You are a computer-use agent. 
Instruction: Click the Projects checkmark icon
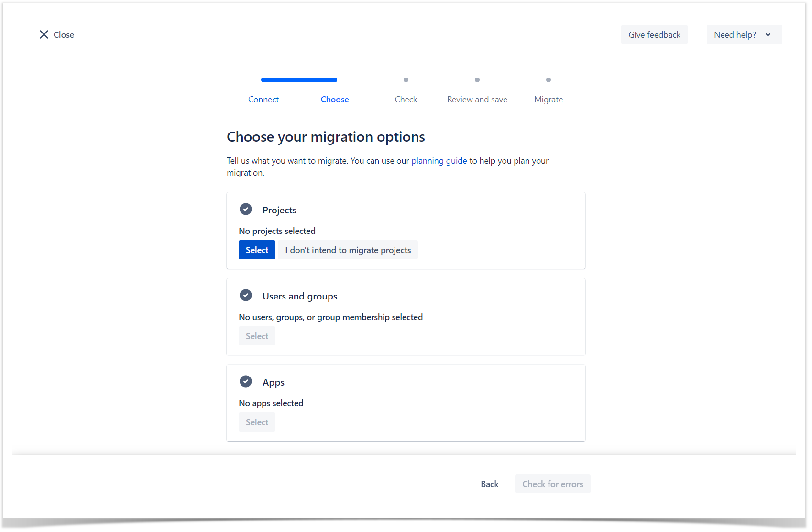(246, 210)
